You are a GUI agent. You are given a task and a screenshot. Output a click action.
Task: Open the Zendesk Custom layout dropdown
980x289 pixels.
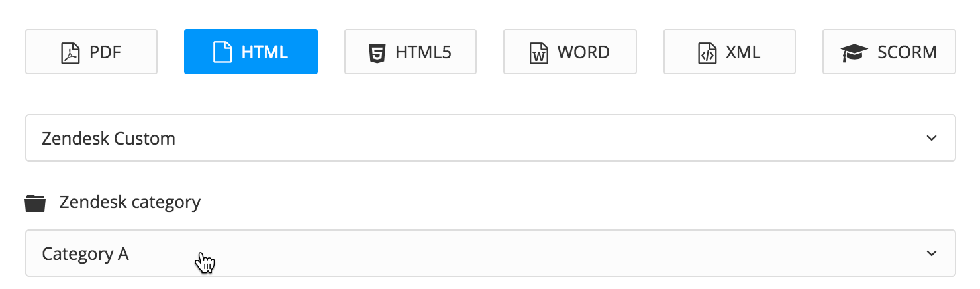tap(490, 139)
